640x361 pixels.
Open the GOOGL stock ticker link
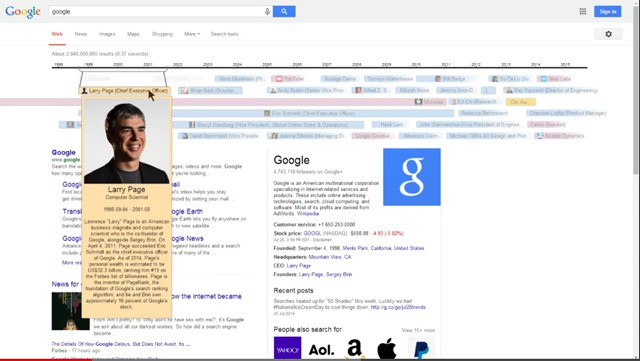click(312, 233)
